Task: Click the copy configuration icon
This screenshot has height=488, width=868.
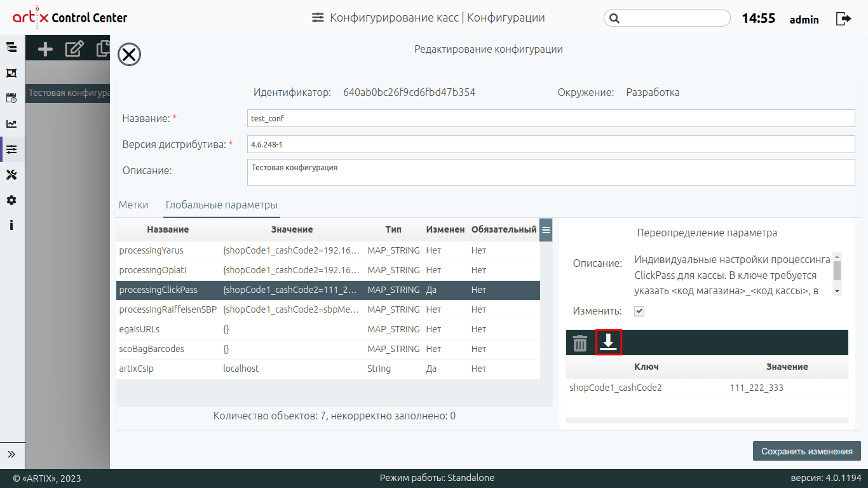Action: tap(103, 49)
